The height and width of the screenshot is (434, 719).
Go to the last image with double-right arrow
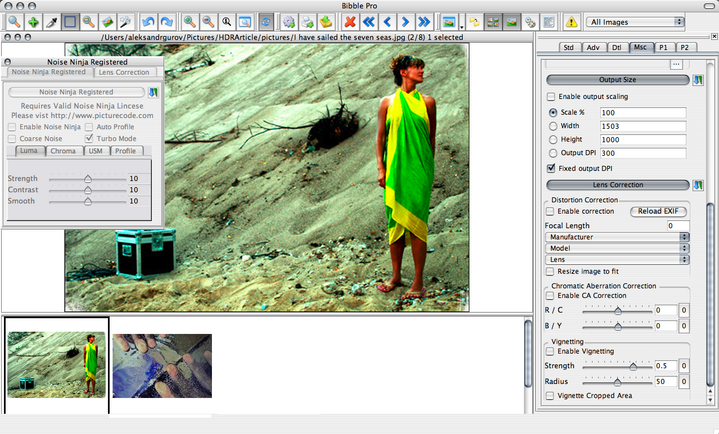click(x=425, y=21)
